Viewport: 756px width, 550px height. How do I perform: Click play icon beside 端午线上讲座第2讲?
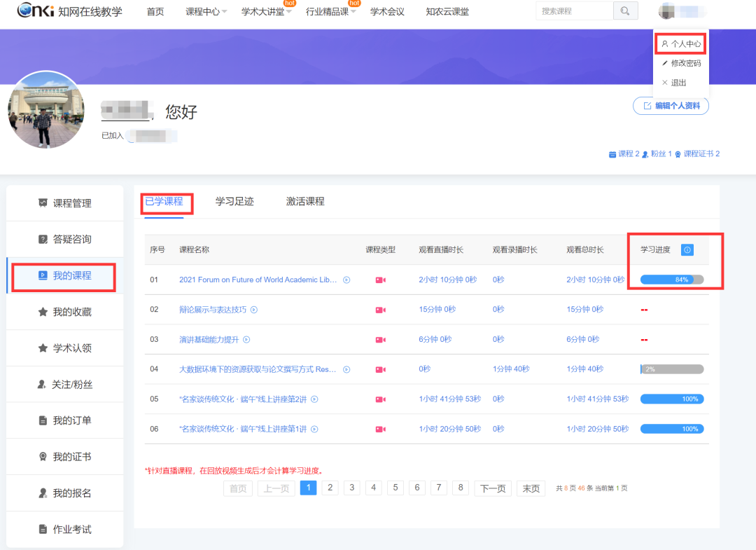(314, 399)
